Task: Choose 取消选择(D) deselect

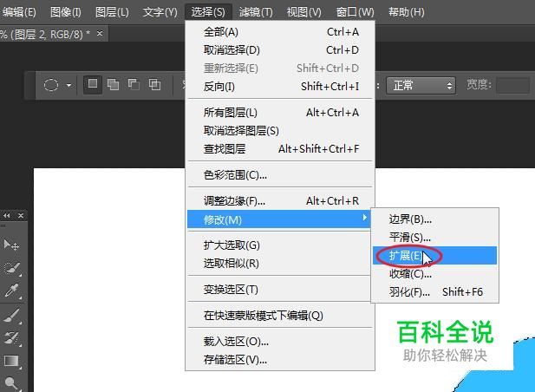Action: click(280, 50)
